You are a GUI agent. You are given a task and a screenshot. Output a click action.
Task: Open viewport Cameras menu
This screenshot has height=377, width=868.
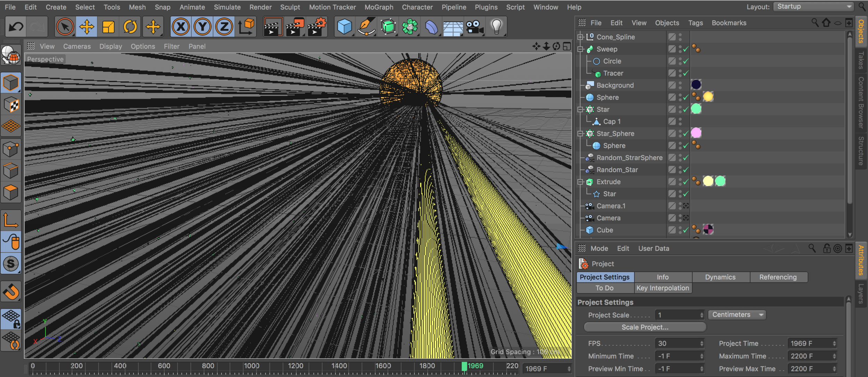tap(77, 46)
